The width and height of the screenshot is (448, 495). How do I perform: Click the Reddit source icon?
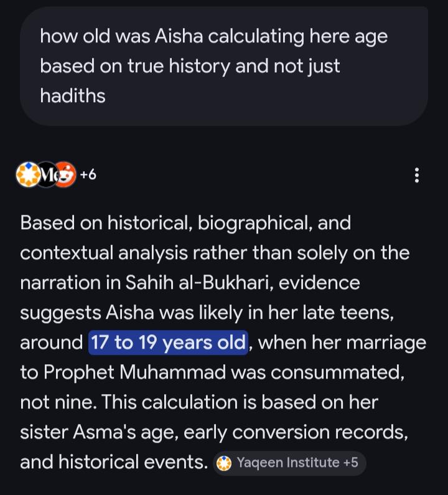tap(65, 174)
